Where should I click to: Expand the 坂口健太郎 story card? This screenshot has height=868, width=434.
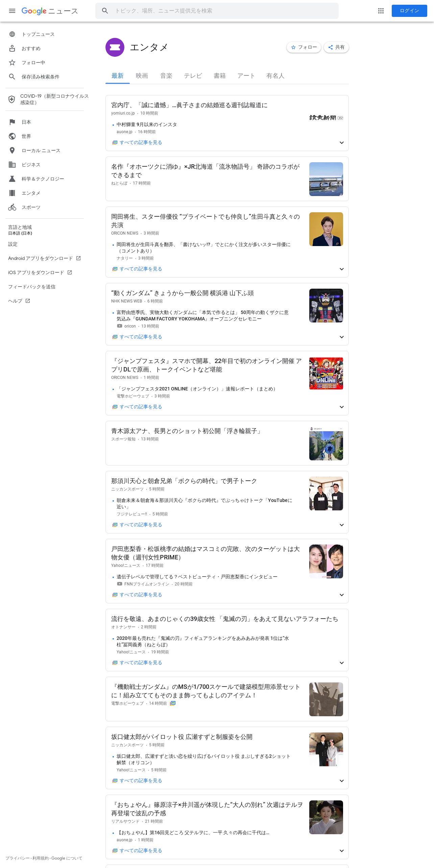point(342,781)
